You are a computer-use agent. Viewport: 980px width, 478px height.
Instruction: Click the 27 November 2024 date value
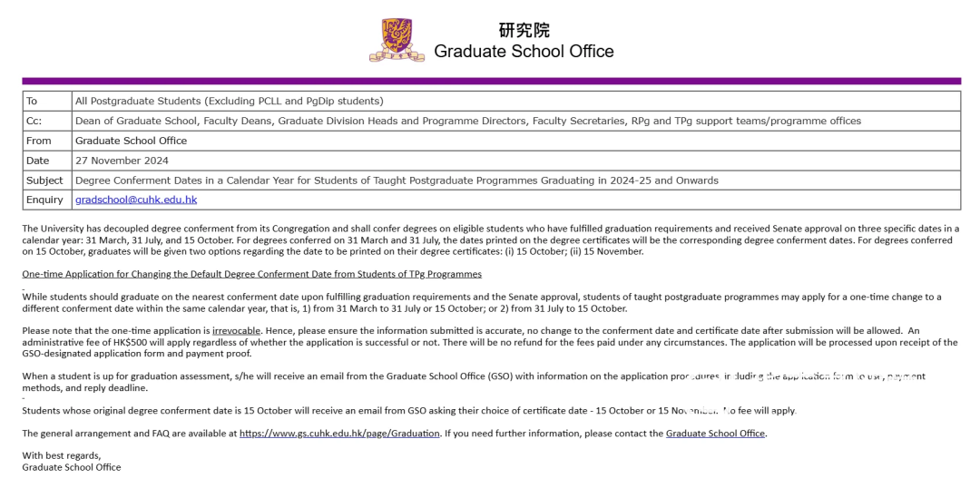point(124,161)
